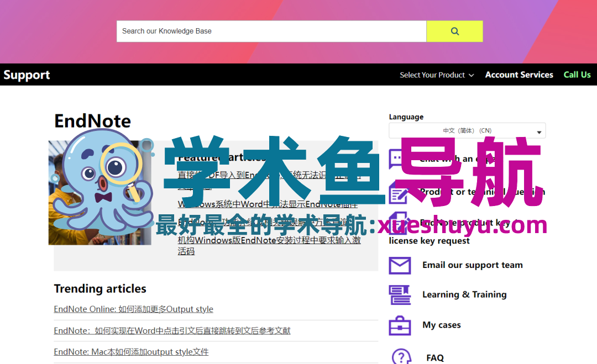Image resolution: width=597 pixels, height=364 pixels.
Task: Open article about 在Word中点击引文后直接跳转
Action: point(172,331)
